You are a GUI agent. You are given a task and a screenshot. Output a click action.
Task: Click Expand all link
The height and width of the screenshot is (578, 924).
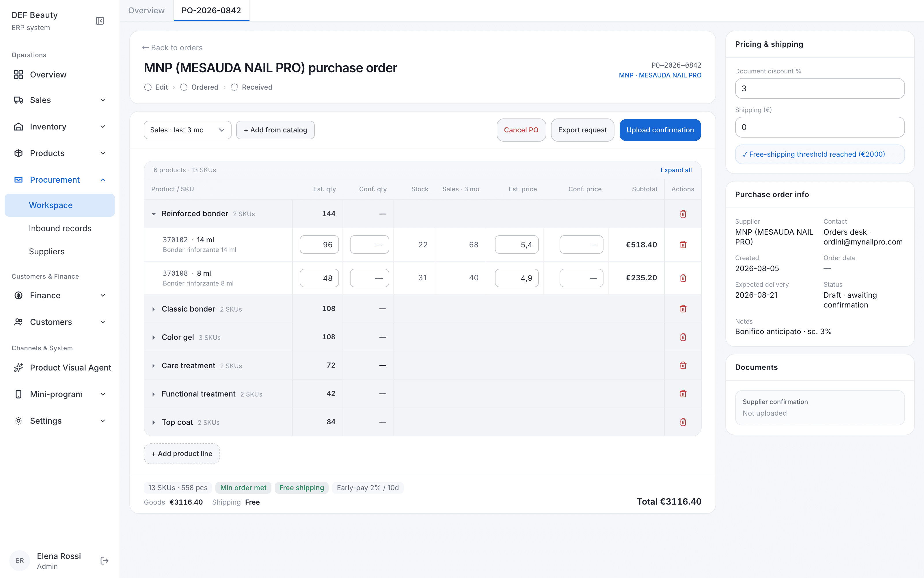(676, 170)
